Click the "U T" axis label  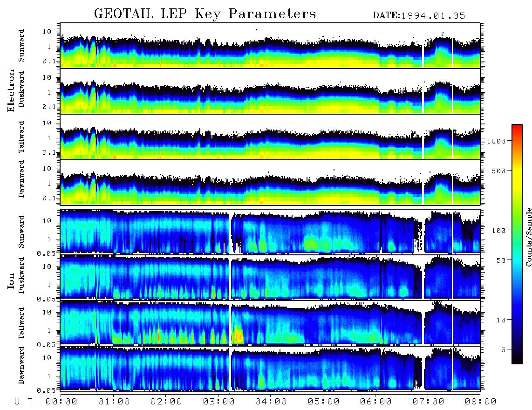pyautogui.click(x=23, y=402)
